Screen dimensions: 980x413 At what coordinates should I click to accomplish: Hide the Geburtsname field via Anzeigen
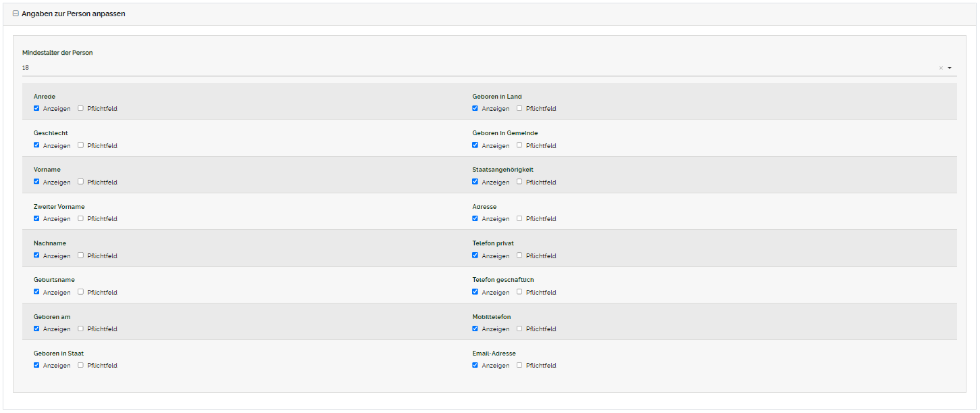click(x=36, y=292)
